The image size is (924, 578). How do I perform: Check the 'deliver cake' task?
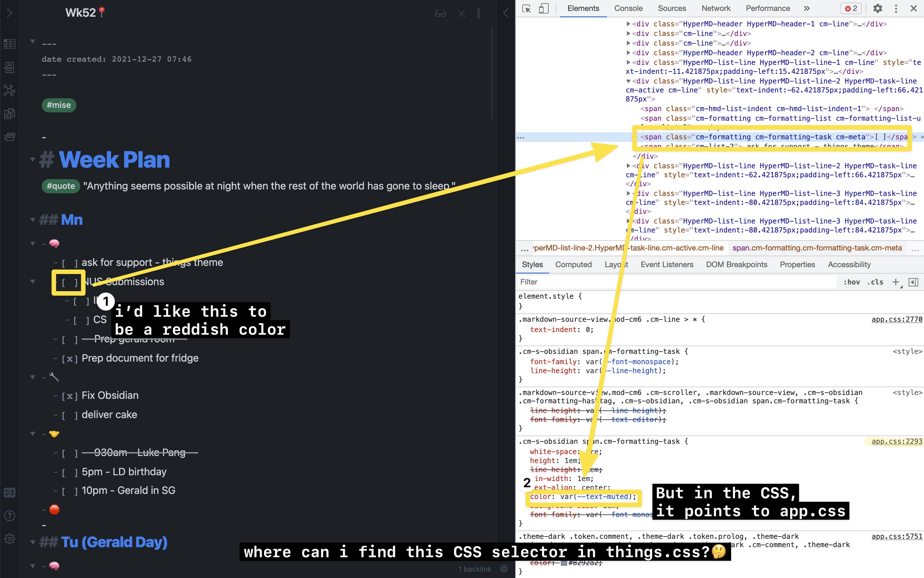(x=70, y=415)
